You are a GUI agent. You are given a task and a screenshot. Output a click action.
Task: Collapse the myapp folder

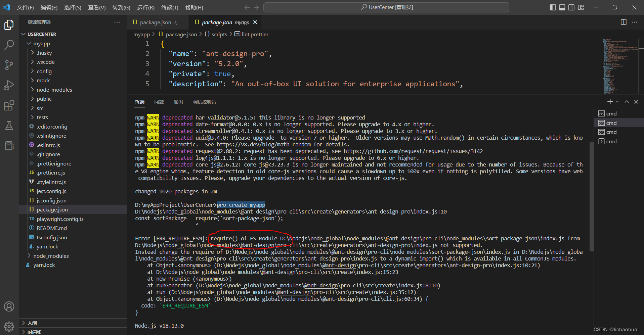(x=73, y=44)
